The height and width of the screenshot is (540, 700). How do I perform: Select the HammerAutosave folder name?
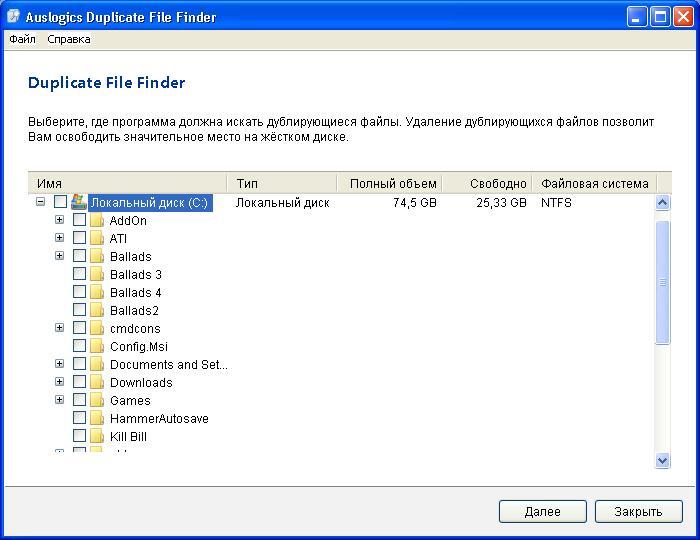[x=159, y=419]
